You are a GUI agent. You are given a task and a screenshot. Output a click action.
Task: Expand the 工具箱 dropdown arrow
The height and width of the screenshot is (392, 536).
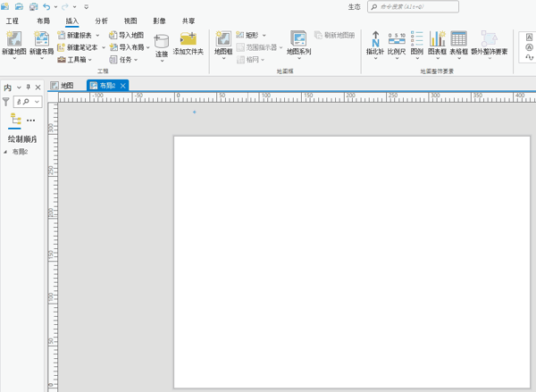[x=90, y=60]
